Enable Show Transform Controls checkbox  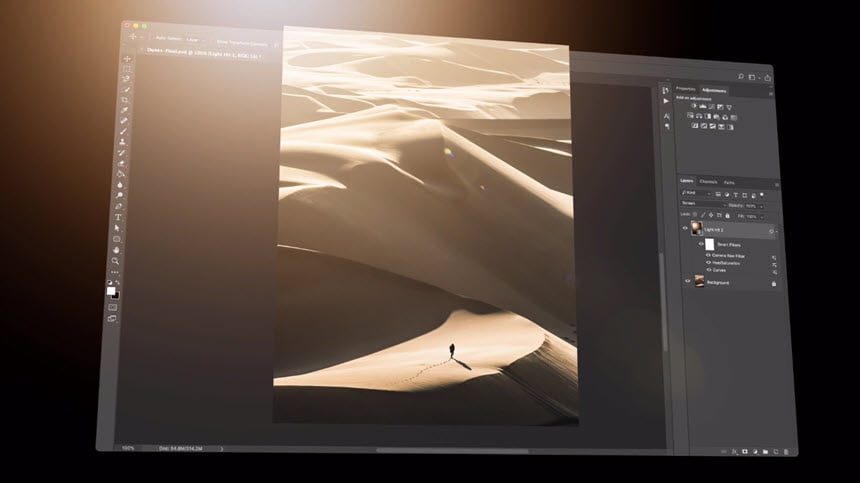tap(214, 41)
